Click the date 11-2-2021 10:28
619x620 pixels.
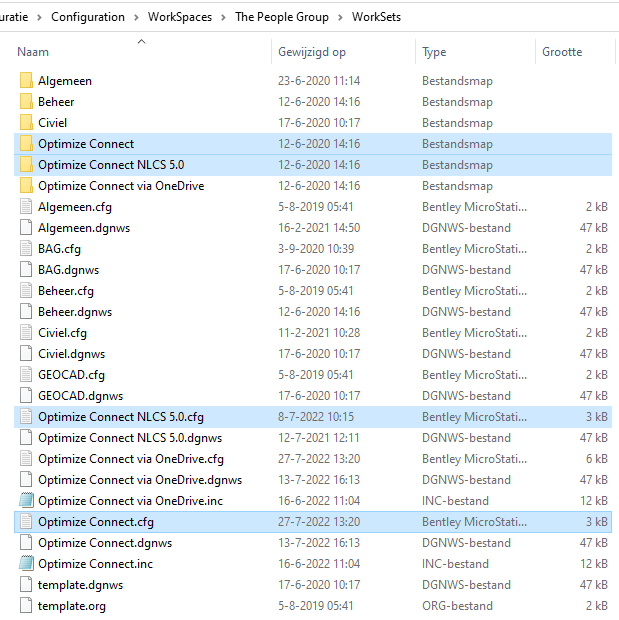tap(319, 333)
